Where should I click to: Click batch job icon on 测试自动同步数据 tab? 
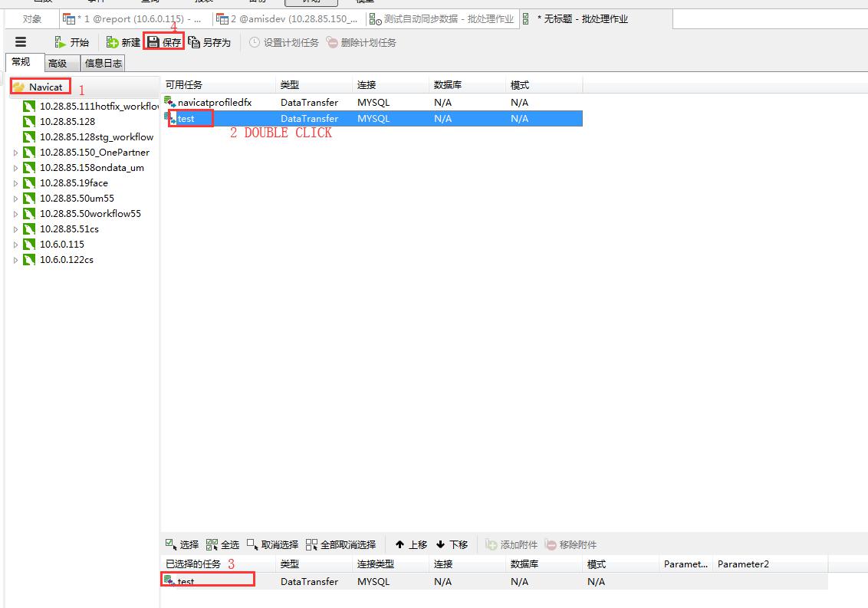coord(375,19)
